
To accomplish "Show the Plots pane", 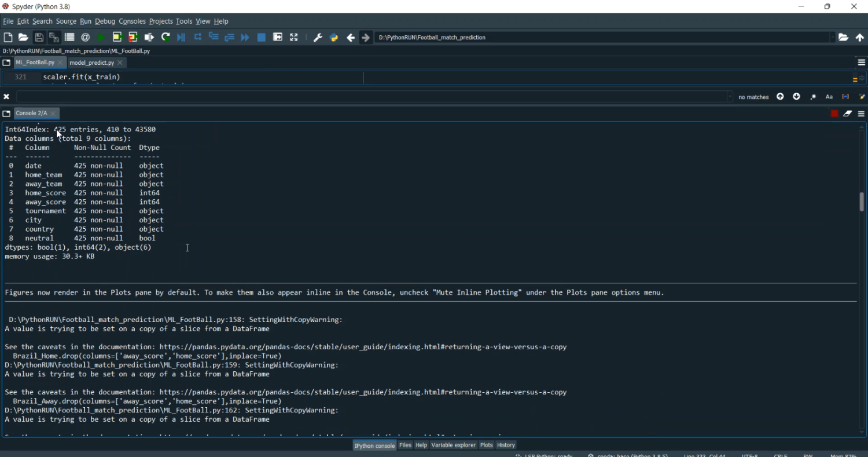I will 486,445.
